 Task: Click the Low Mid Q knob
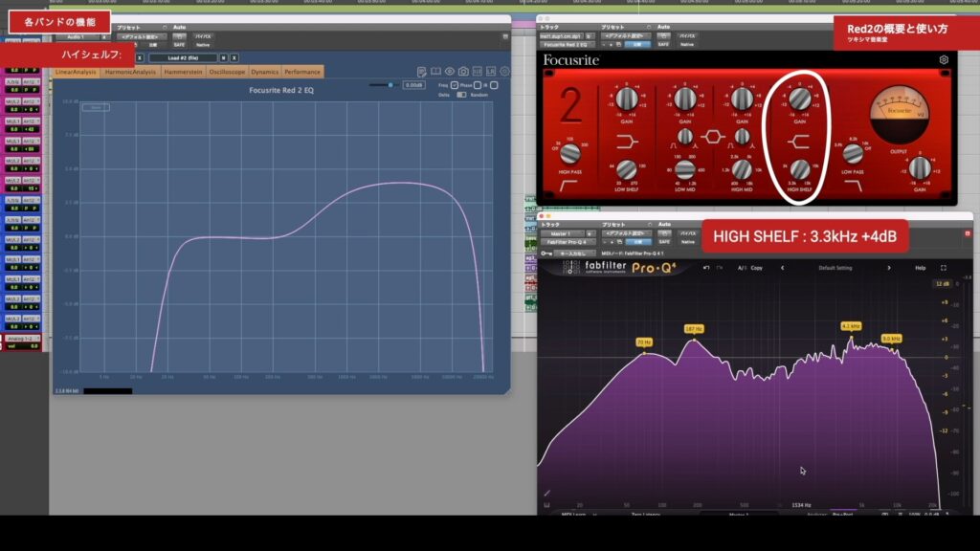click(x=685, y=136)
